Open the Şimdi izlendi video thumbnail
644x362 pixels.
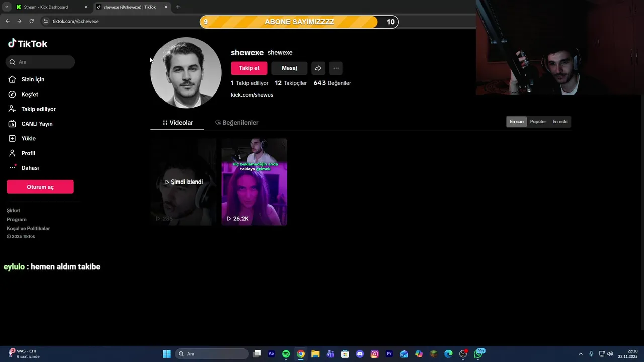(184, 182)
